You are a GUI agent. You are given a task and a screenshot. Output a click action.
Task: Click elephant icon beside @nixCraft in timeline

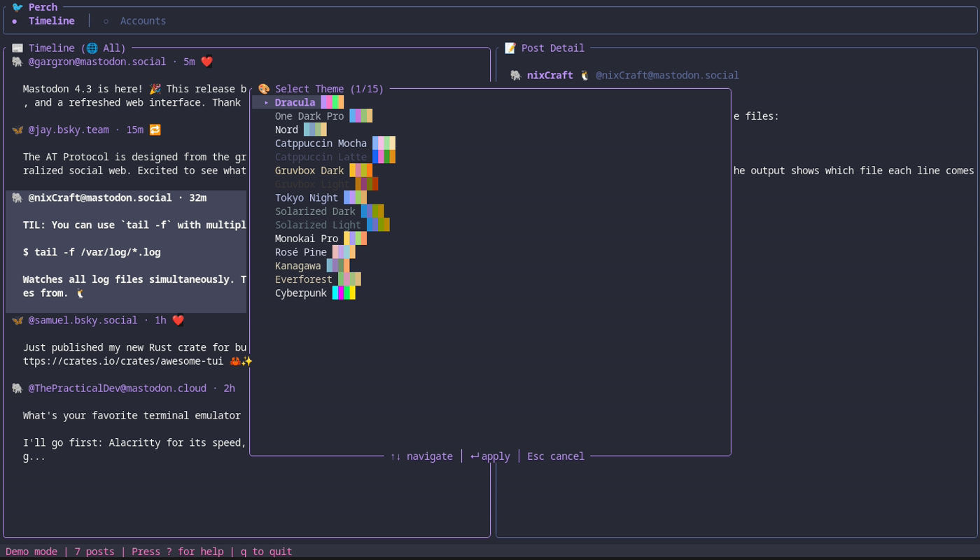(x=17, y=198)
